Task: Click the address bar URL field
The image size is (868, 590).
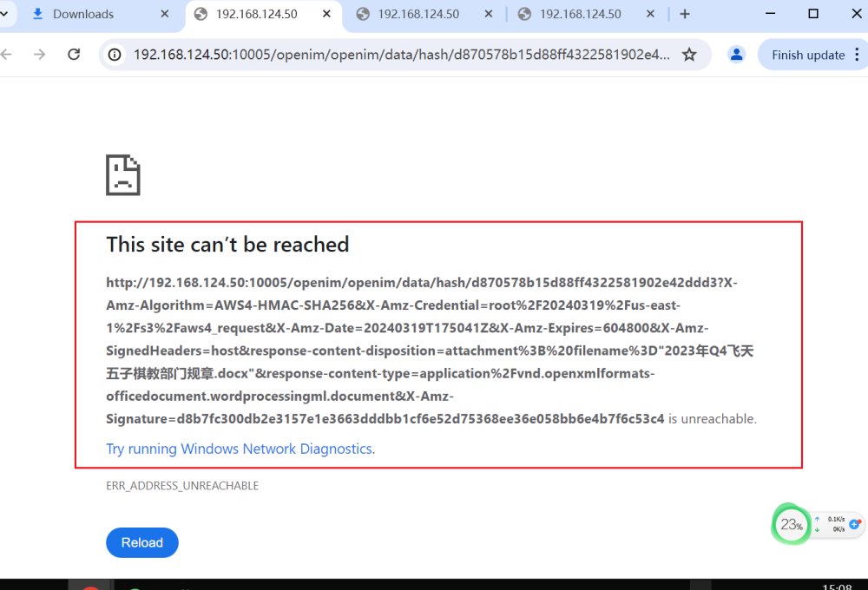Action: [x=399, y=55]
